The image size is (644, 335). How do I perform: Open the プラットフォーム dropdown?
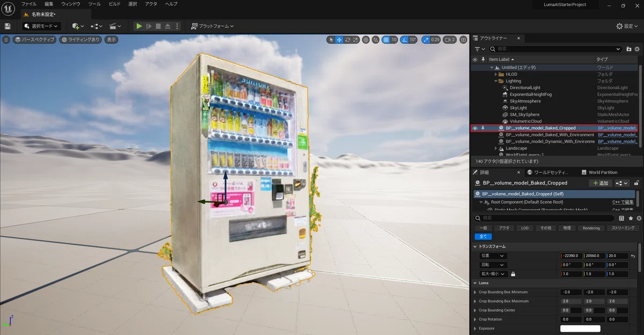[x=213, y=26]
